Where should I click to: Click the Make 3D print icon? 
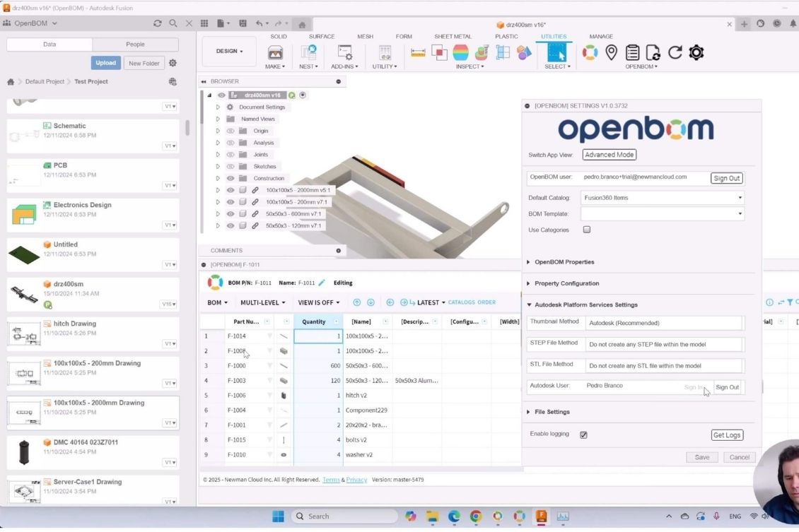(275, 52)
